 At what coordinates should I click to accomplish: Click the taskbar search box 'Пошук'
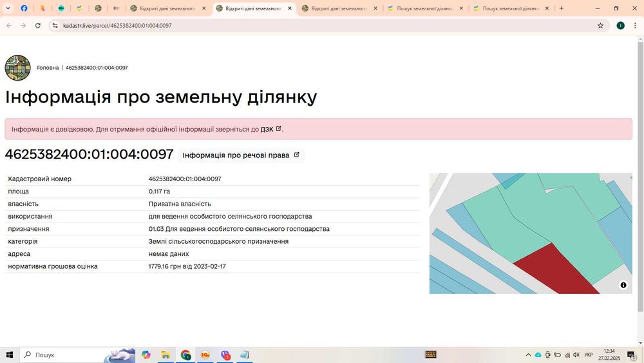coord(78,355)
